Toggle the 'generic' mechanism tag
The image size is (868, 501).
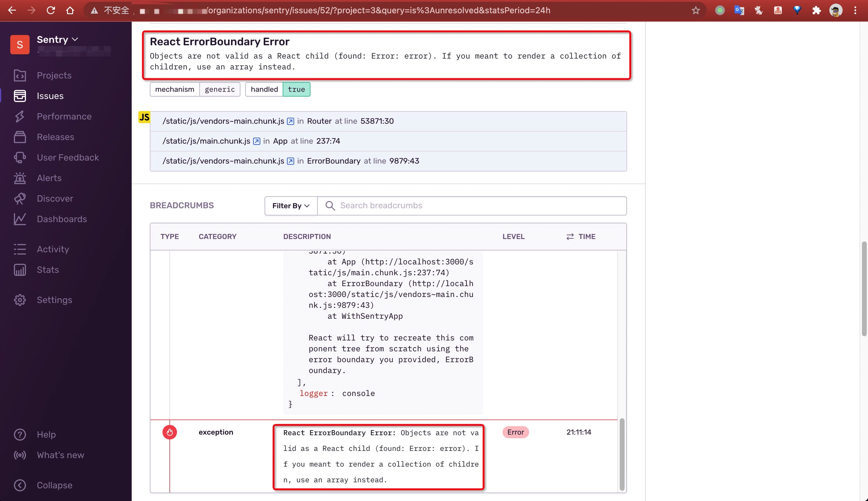point(220,89)
